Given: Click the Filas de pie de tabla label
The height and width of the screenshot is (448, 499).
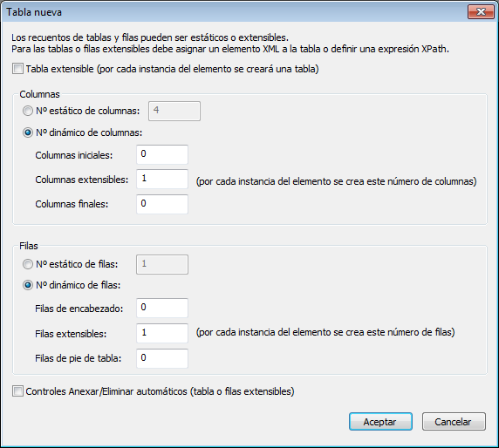Looking at the screenshot, I should (x=79, y=358).
